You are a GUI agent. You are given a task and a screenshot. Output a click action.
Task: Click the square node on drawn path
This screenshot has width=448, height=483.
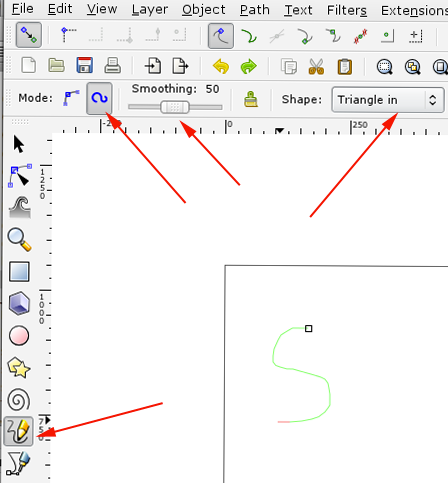click(309, 329)
